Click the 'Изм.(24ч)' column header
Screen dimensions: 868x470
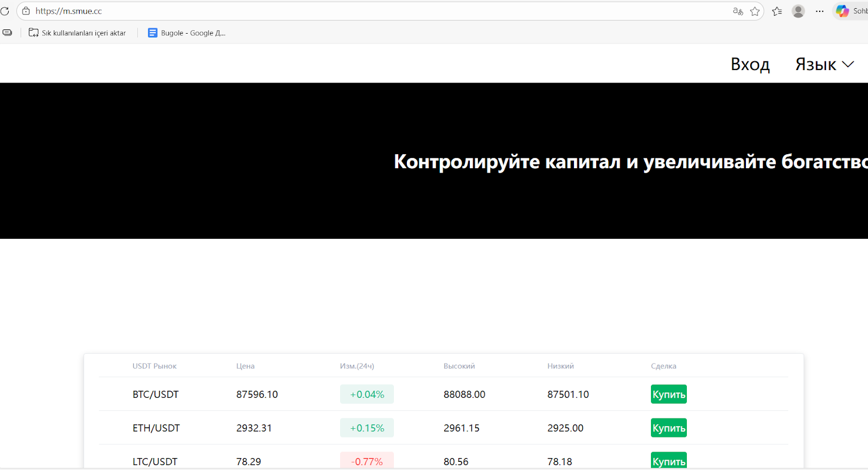coord(357,366)
